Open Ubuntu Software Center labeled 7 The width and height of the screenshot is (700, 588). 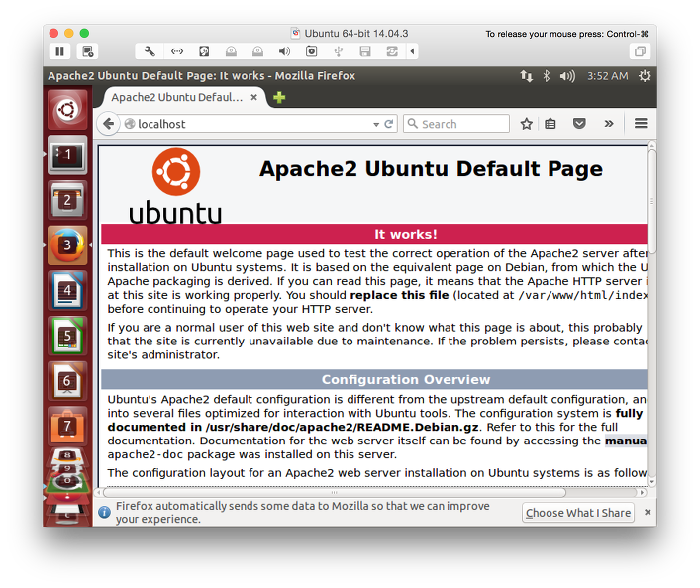(67, 426)
